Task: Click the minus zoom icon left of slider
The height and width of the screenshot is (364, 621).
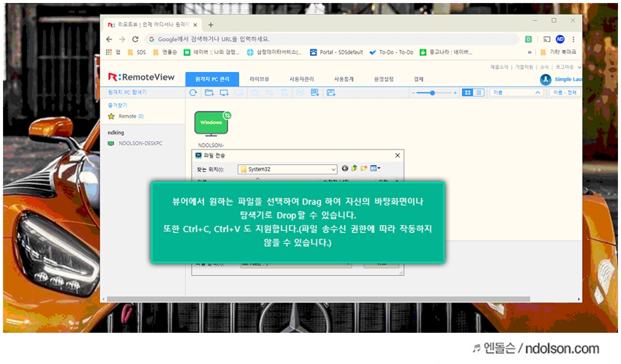Action: pos(413,93)
